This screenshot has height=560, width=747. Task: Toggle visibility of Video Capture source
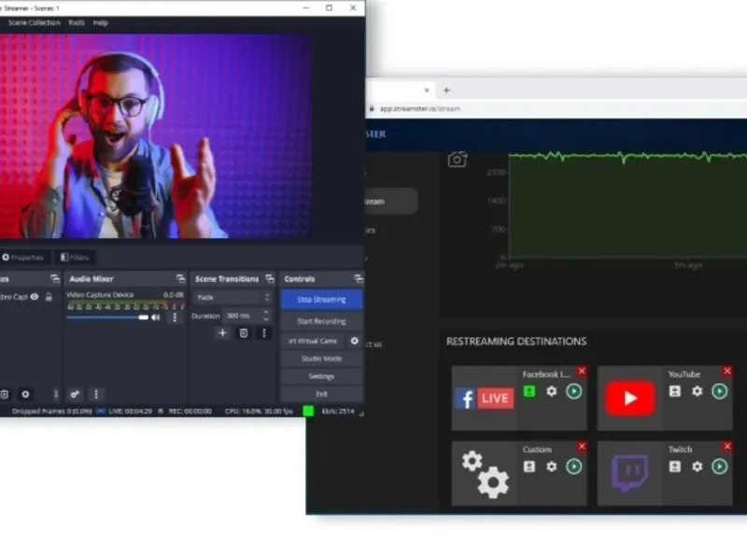pyautogui.click(x=35, y=297)
